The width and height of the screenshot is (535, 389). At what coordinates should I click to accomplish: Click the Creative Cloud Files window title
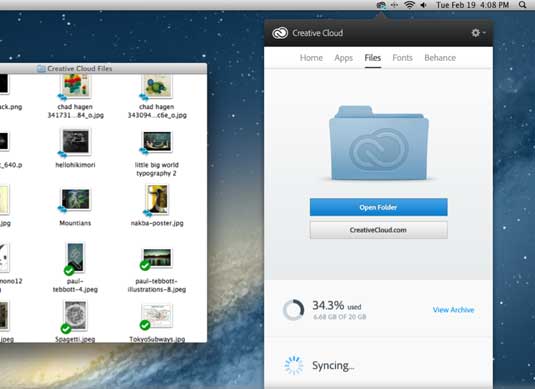pyautogui.click(x=79, y=69)
